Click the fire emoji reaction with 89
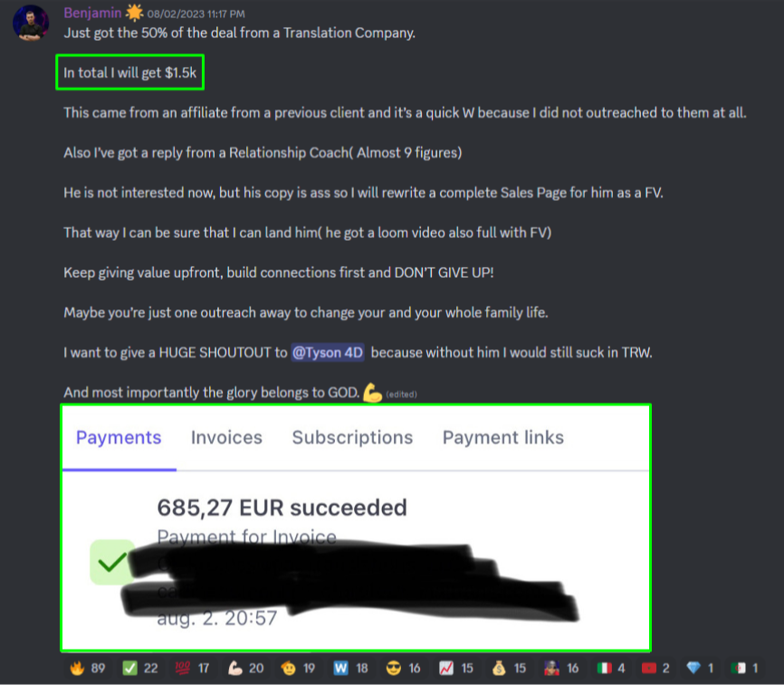 click(x=88, y=668)
